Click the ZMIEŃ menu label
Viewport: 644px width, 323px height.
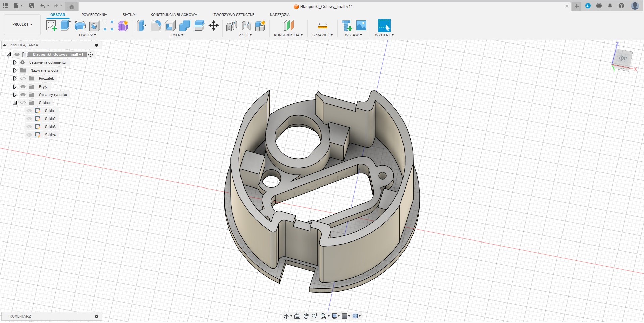pos(177,35)
